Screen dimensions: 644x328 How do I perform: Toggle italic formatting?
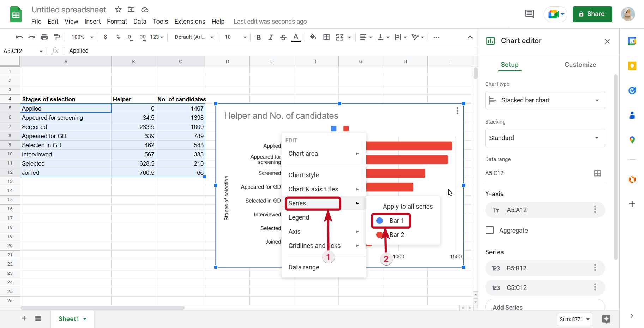tap(271, 37)
